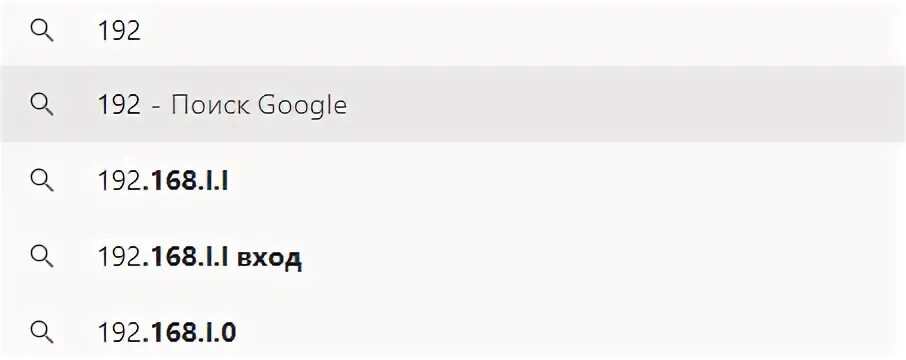
Task: Click the word 'вход' in suggestions
Action: click(269, 258)
